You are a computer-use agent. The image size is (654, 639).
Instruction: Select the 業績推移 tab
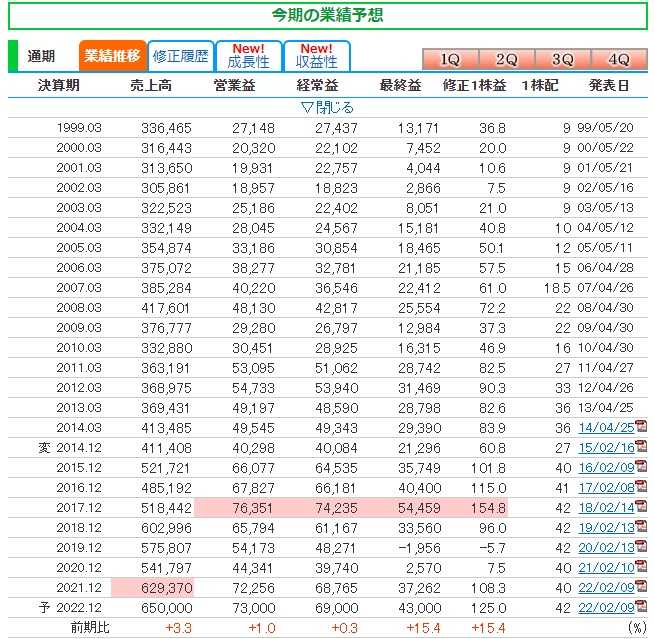click(x=112, y=56)
